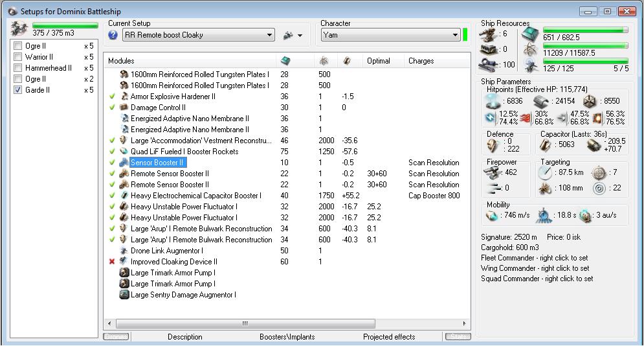The height and width of the screenshot is (346, 644).
Task: Click the drone bay icon above the drone list
Action: click(x=19, y=29)
